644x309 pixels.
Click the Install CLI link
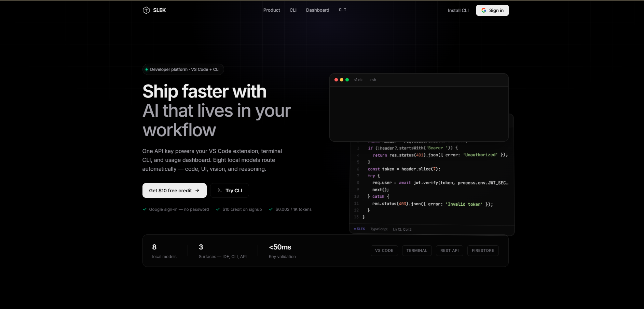[458, 11]
